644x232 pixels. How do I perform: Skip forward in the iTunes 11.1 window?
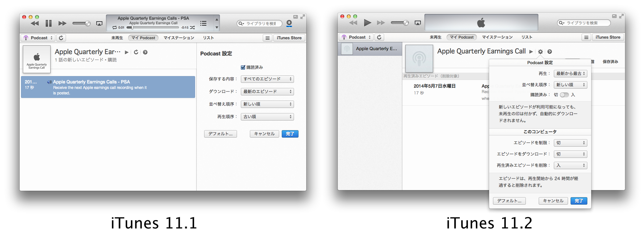[x=62, y=24]
